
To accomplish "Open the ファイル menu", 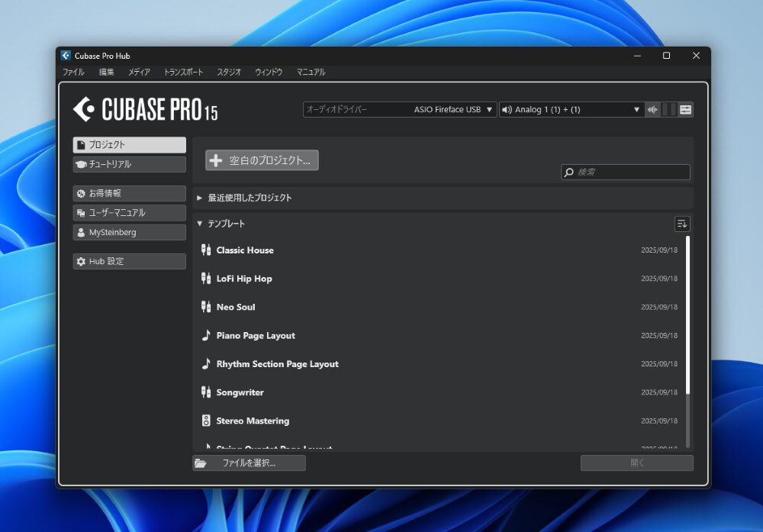I will [x=73, y=72].
